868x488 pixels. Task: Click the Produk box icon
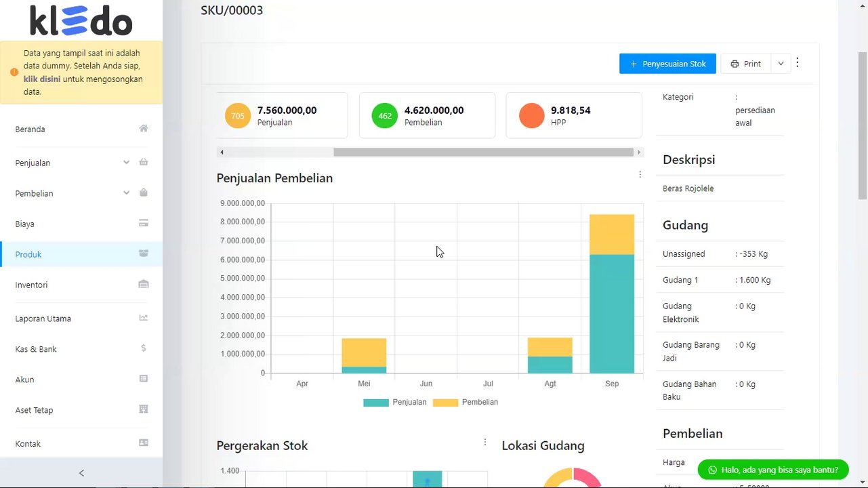144,253
